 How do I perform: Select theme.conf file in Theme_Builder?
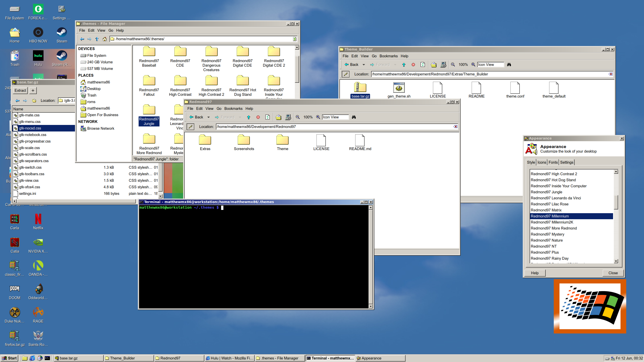(515, 90)
